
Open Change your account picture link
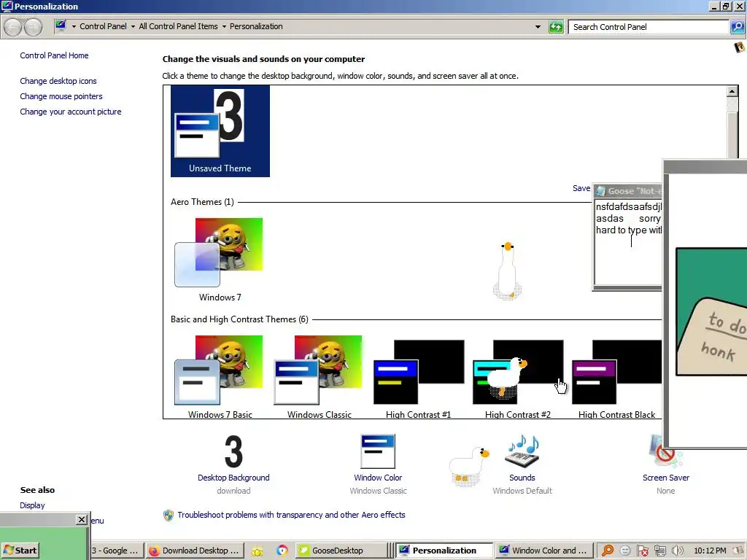tap(71, 112)
